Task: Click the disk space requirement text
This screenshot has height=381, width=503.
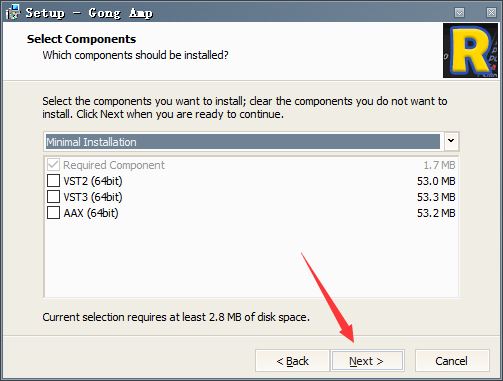Action: (x=176, y=317)
